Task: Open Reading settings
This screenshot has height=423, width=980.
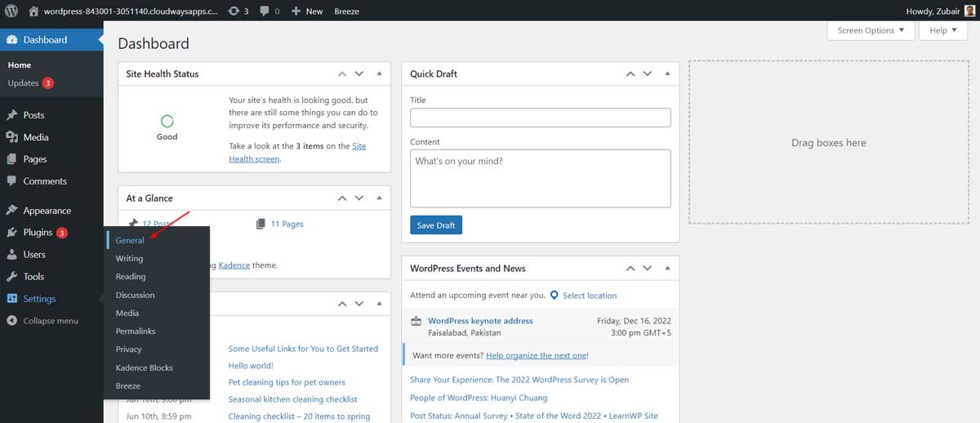Action: point(131,277)
